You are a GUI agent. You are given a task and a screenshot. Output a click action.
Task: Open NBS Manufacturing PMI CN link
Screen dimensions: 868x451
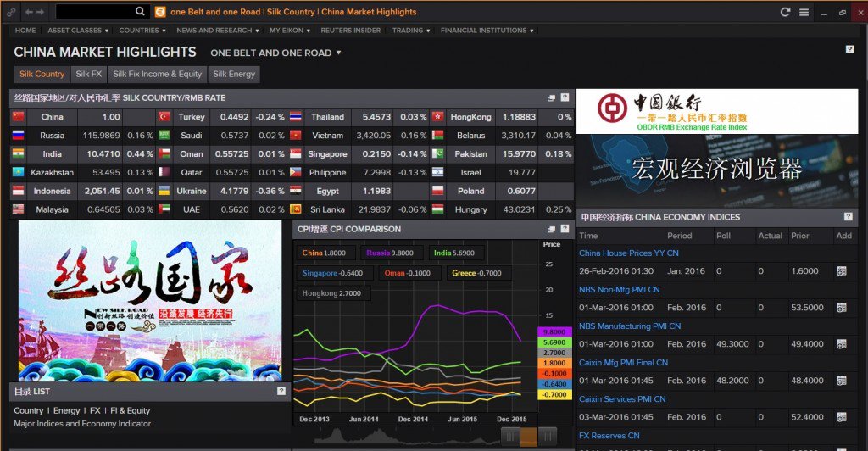(630, 326)
